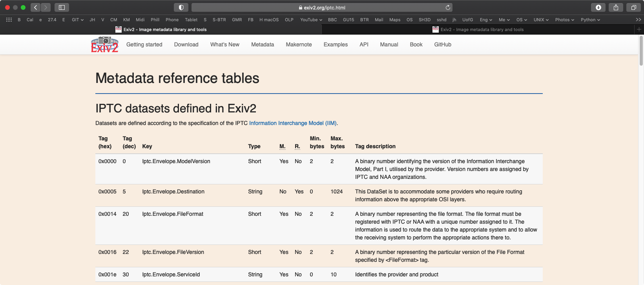Switch to the first Exiv2 tab

tap(161, 29)
